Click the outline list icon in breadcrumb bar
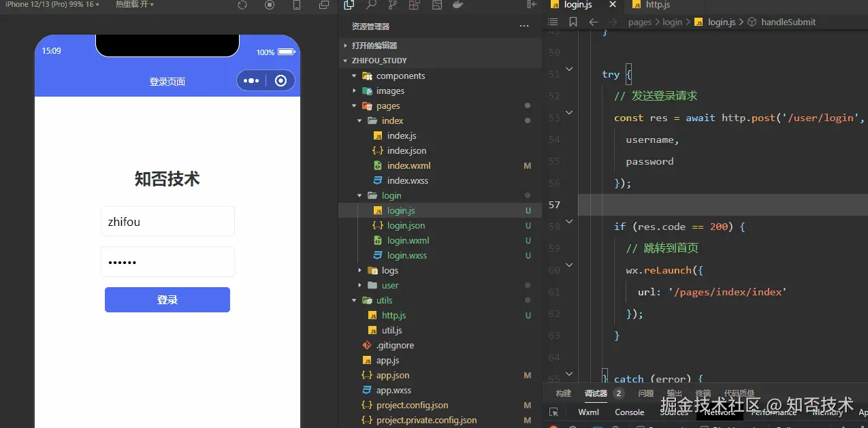This screenshot has width=868, height=428. pyautogui.click(x=553, y=22)
